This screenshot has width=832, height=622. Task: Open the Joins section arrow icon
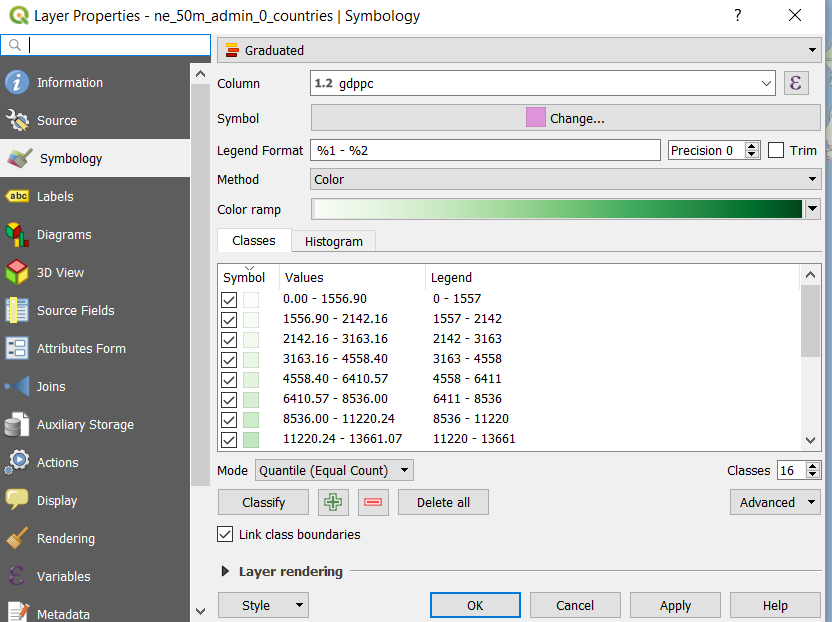tap(17, 386)
